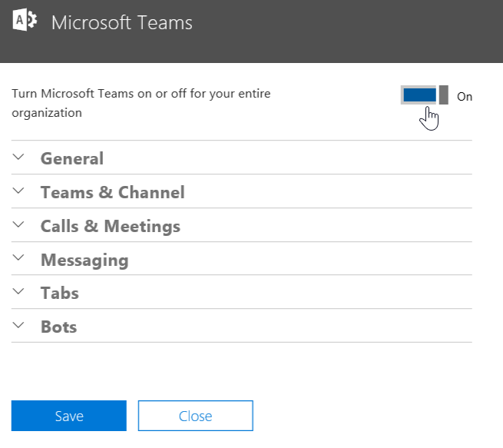The height and width of the screenshot is (448, 503).
Task: Click the Microsoft Teams title text
Action: coord(122,23)
